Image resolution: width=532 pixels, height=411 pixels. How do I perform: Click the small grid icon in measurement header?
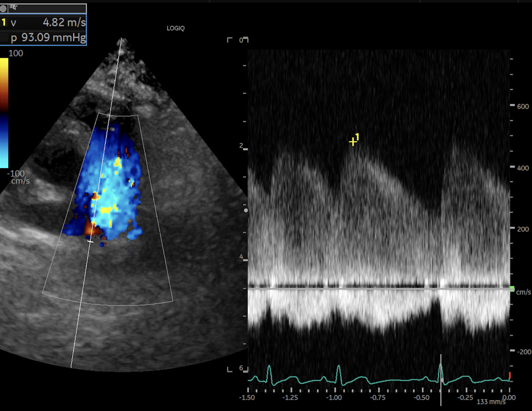click(x=12, y=7)
